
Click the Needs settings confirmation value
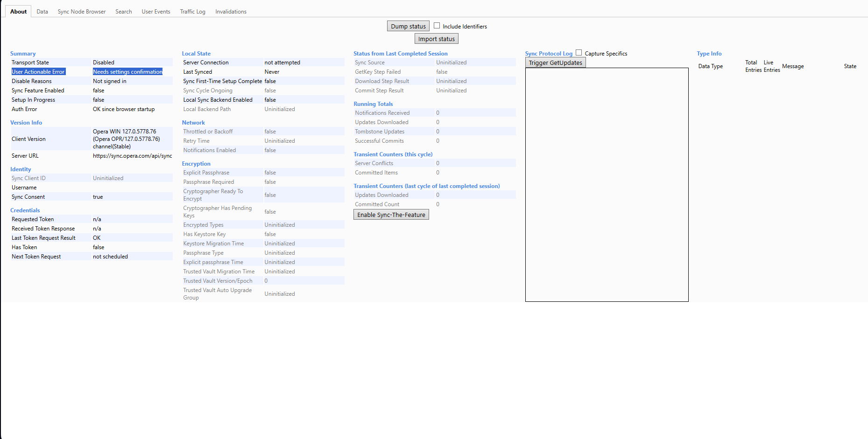(127, 71)
